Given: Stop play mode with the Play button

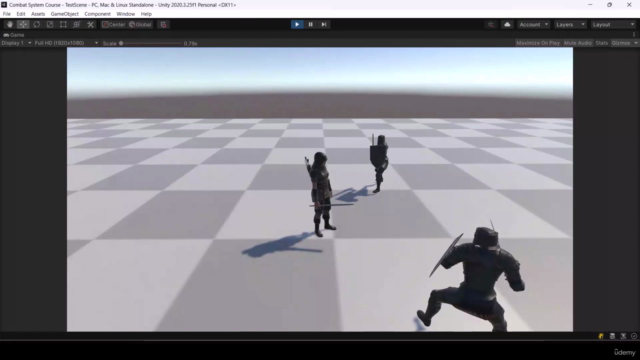Looking at the screenshot, I should point(297,24).
